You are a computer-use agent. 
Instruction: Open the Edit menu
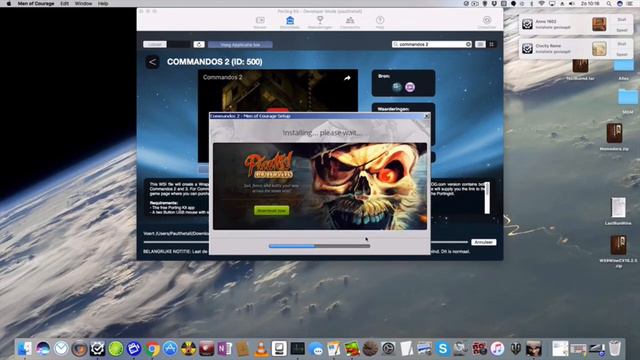[x=64, y=3]
